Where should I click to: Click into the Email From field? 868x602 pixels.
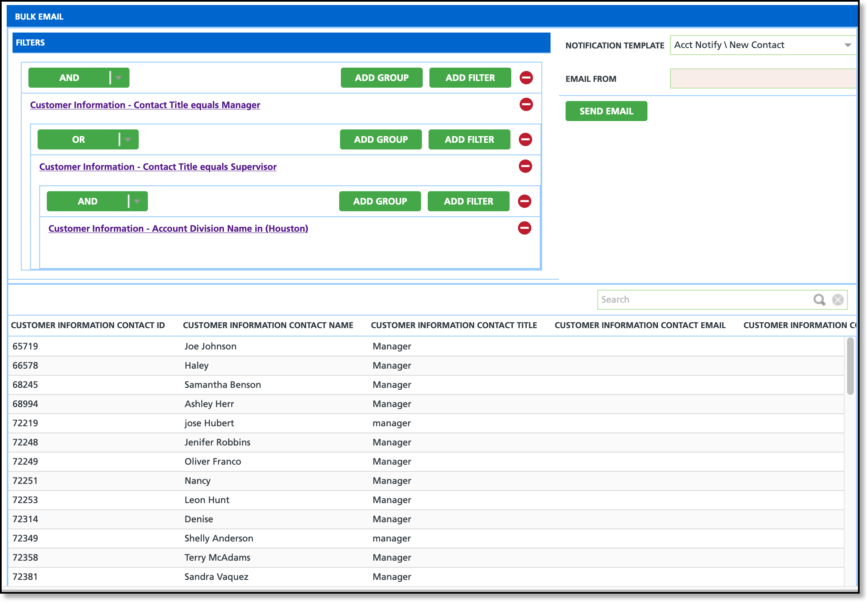762,78
